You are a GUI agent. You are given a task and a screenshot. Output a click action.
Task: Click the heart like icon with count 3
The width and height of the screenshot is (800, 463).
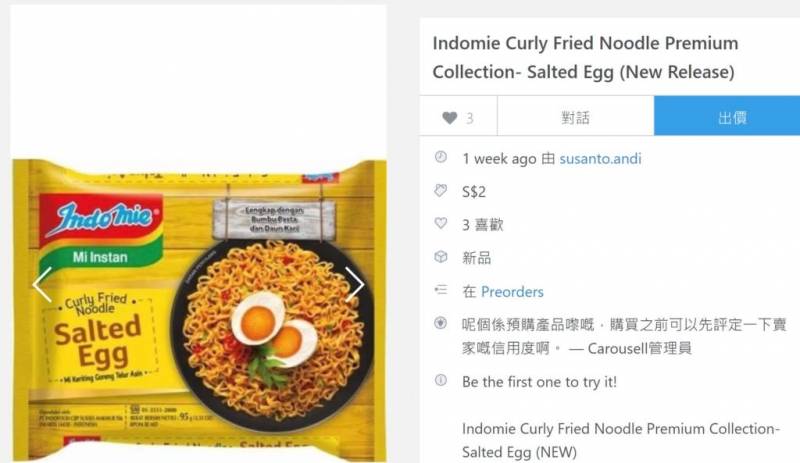coord(449,118)
